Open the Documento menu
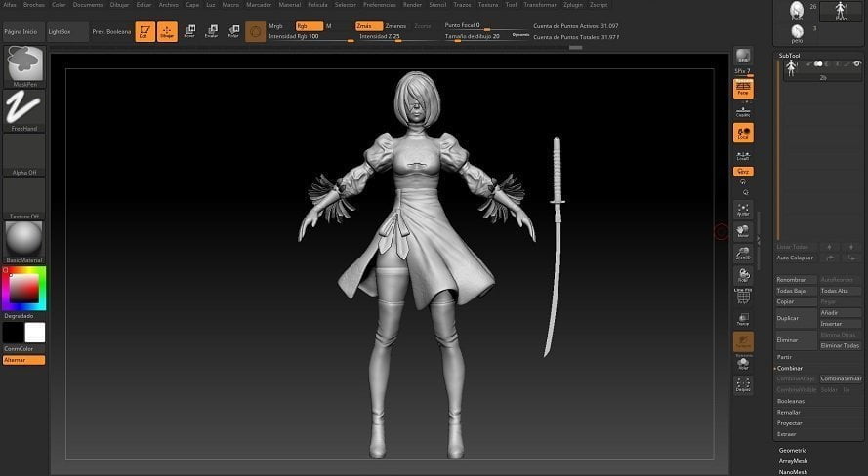The image size is (868, 476). (88, 5)
